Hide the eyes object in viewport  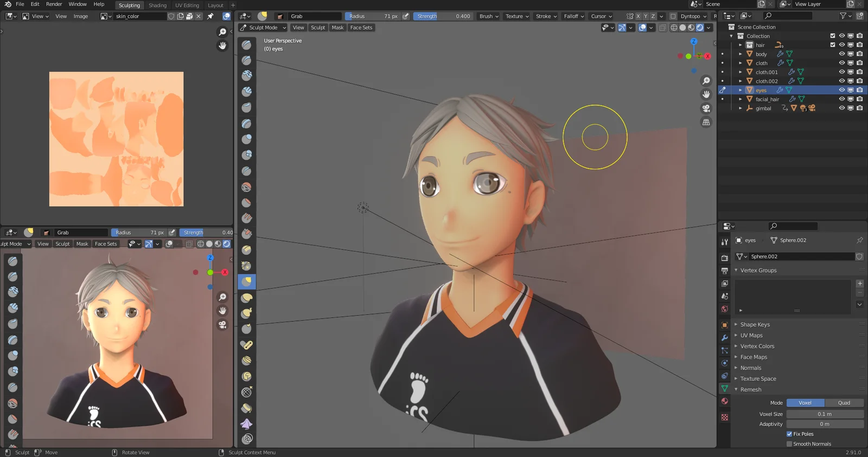(842, 90)
